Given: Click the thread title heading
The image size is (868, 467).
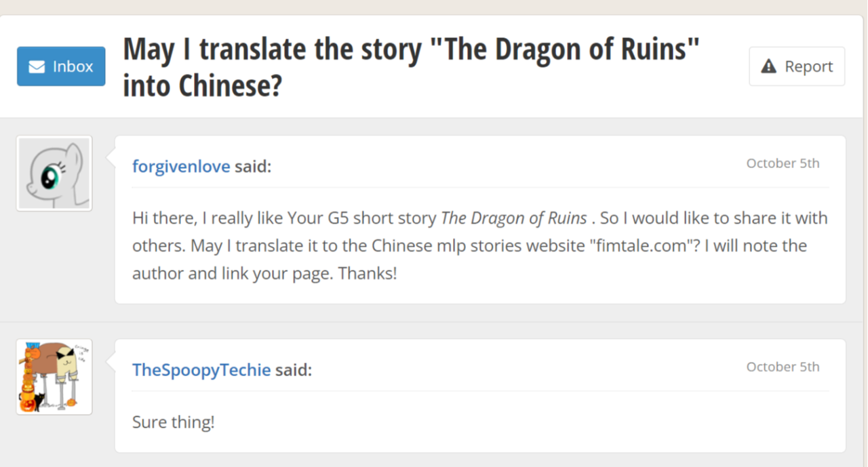Looking at the screenshot, I should coord(411,51).
